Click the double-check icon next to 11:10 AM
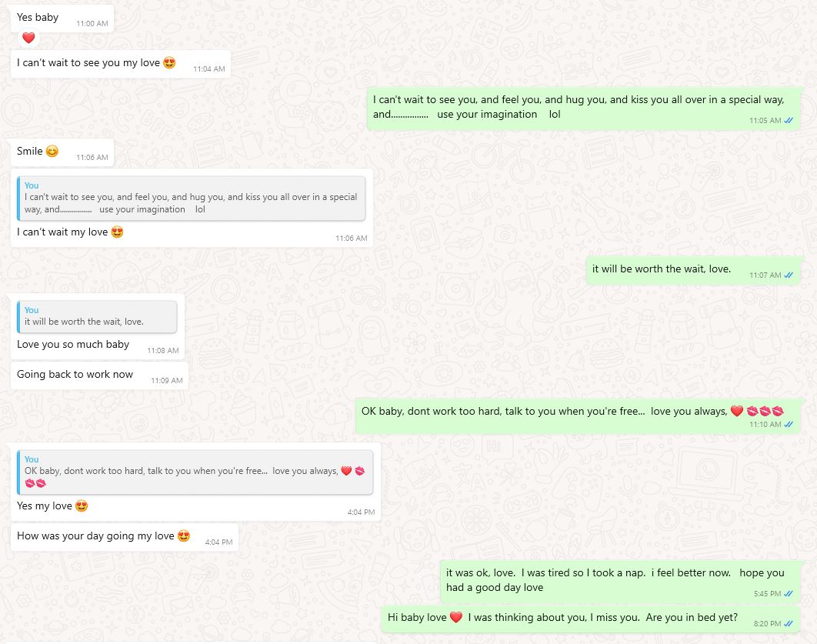Viewport: 817px width, 644px height. pos(789,424)
